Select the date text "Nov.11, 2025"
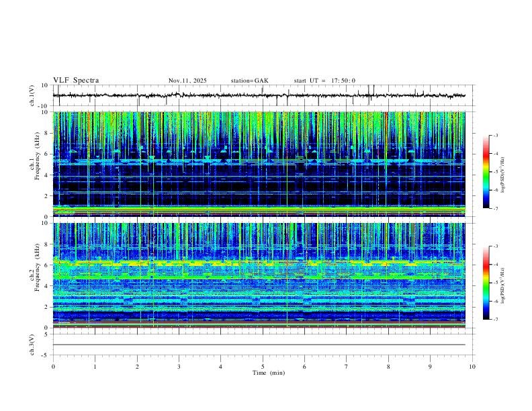Viewport: 532px width, 411px height. click(x=187, y=81)
